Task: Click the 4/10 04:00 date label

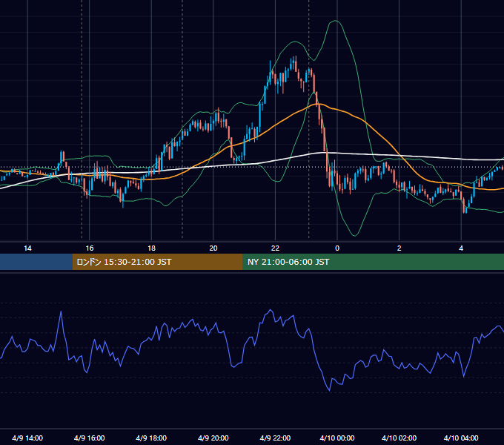Action: [x=461, y=438]
